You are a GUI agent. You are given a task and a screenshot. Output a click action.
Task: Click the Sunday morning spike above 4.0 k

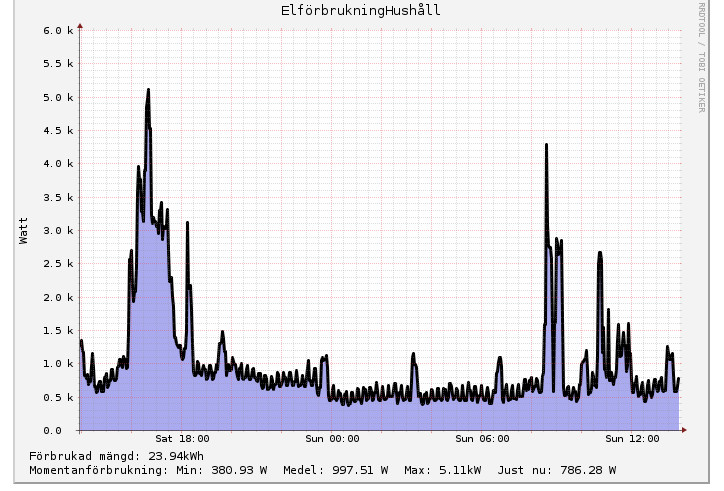pyautogui.click(x=546, y=146)
